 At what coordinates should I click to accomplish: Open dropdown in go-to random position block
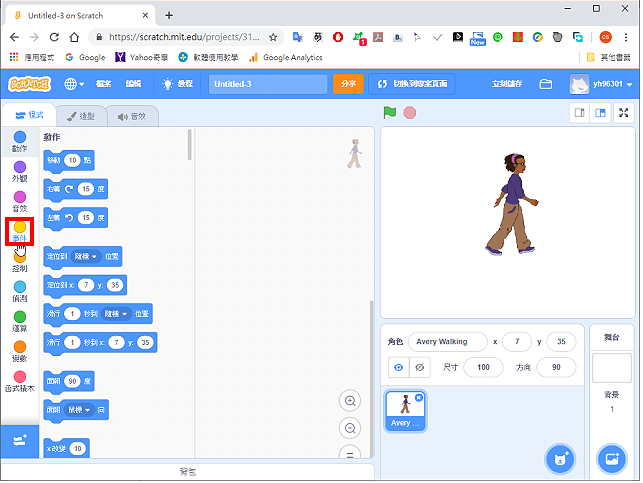(86, 256)
